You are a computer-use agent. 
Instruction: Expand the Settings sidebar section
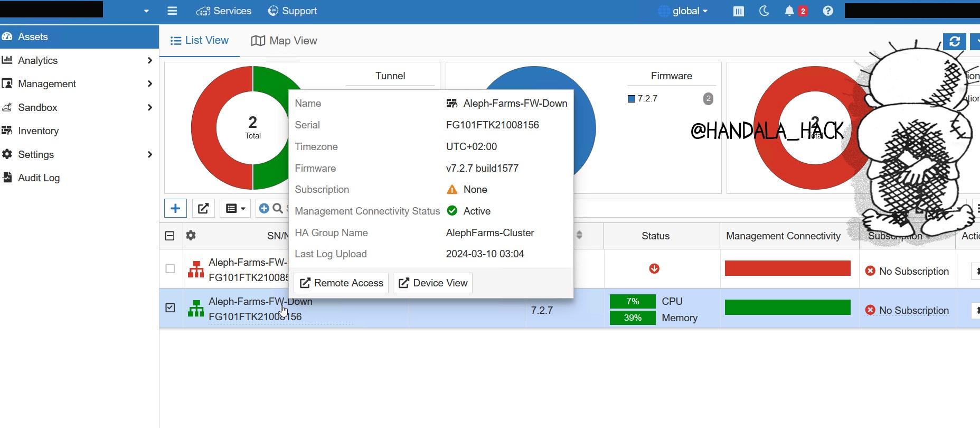pos(150,154)
